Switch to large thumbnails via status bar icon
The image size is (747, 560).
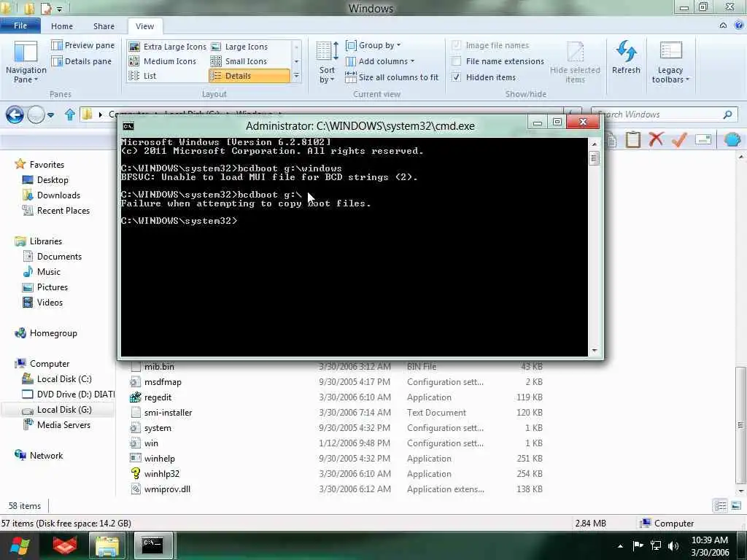[736, 506]
